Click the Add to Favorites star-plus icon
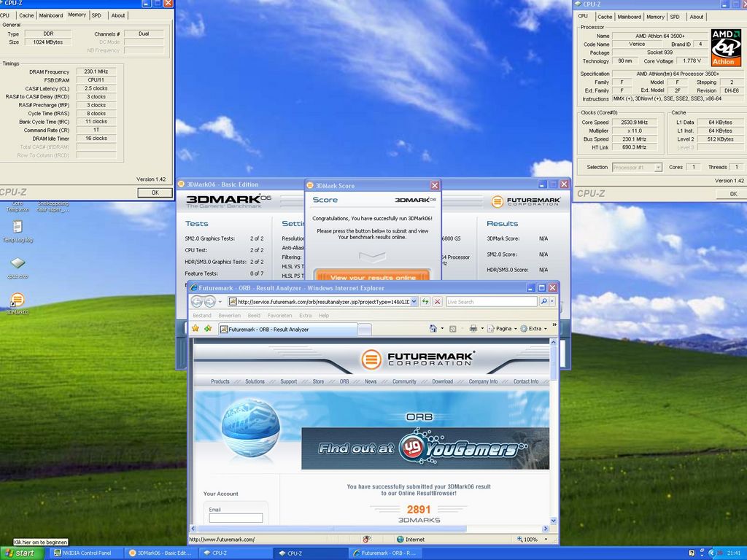 [208, 329]
